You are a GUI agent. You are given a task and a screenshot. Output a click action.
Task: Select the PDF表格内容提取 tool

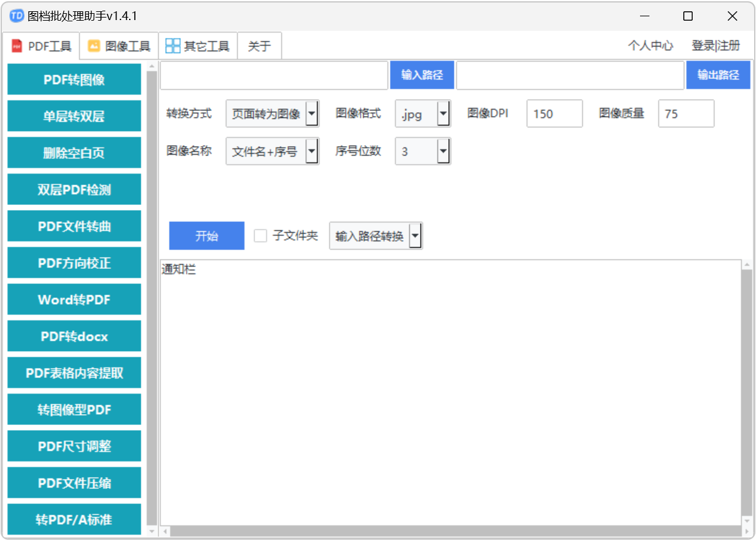coord(74,373)
